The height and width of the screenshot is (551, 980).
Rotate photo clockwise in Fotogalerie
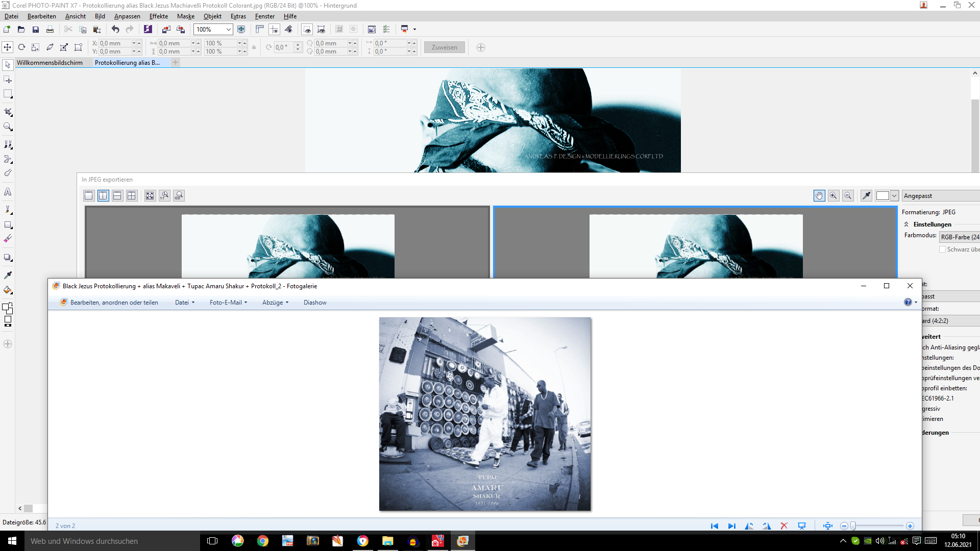coord(767,526)
